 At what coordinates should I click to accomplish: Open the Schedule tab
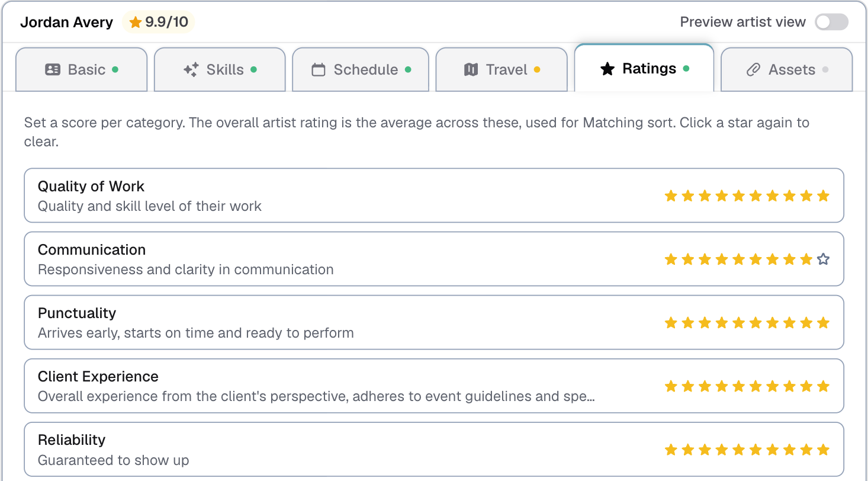point(361,69)
